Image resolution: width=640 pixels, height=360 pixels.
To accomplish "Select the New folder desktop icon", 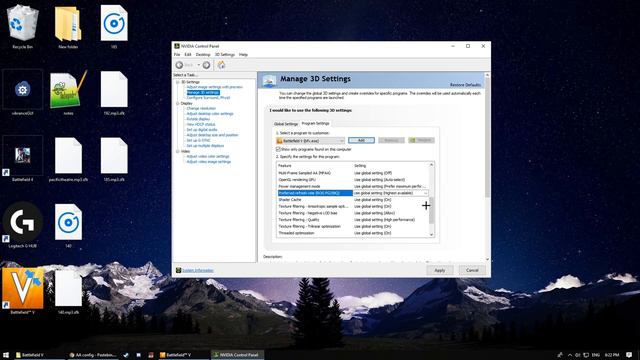I will tap(68, 27).
